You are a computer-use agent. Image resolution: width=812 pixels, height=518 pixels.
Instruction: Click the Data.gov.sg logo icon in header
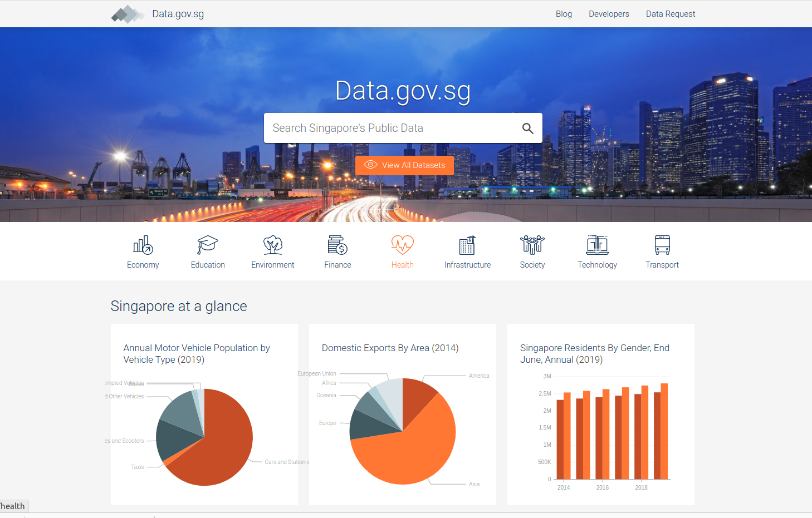(128, 14)
